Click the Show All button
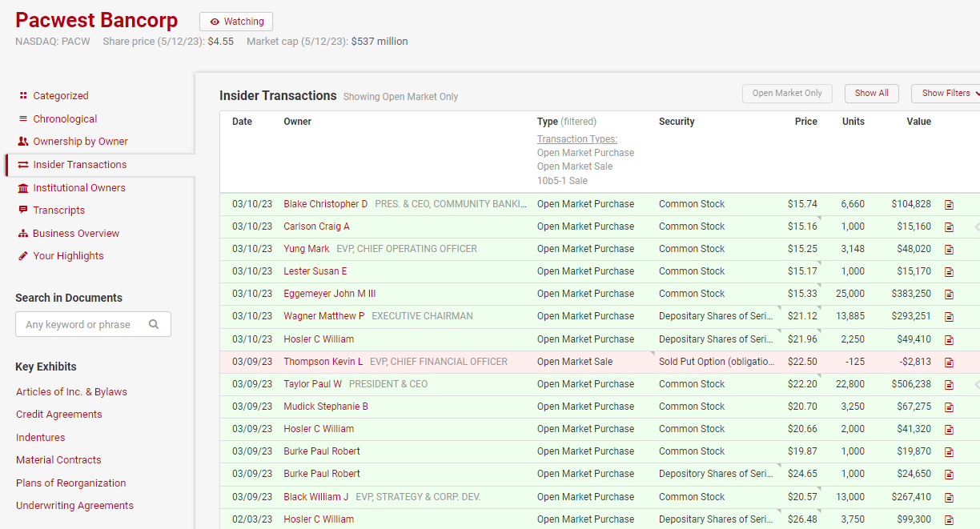The image size is (980, 529). (872, 94)
